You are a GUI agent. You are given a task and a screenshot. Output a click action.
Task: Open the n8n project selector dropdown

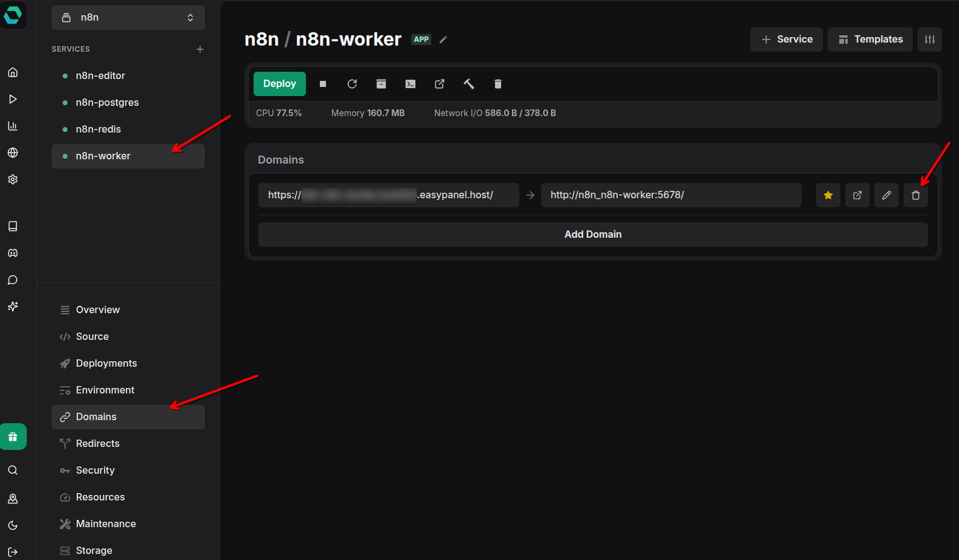pyautogui.click(x=128, y=18)
